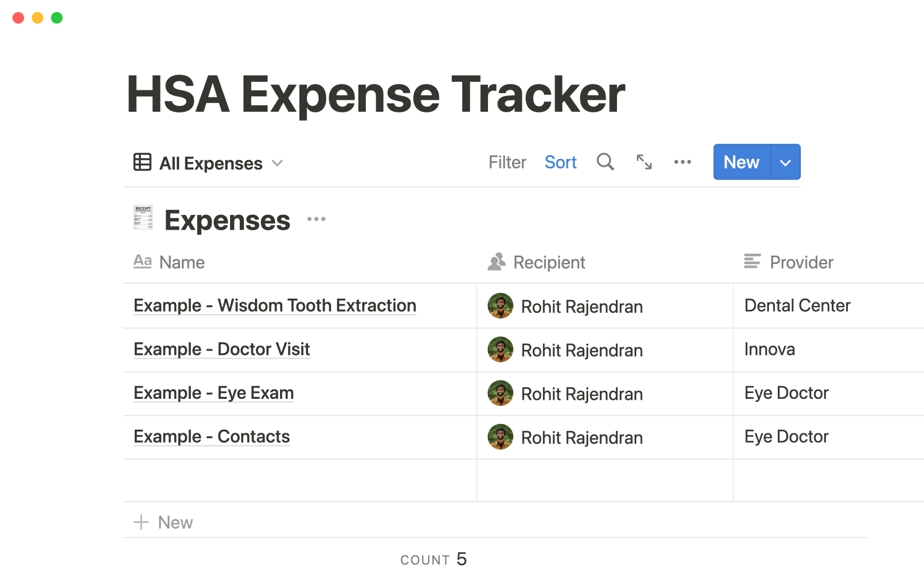Click the receipt page icon beside Expenses
This screenshot has width=924, height=578.
(x=142, y=218)
